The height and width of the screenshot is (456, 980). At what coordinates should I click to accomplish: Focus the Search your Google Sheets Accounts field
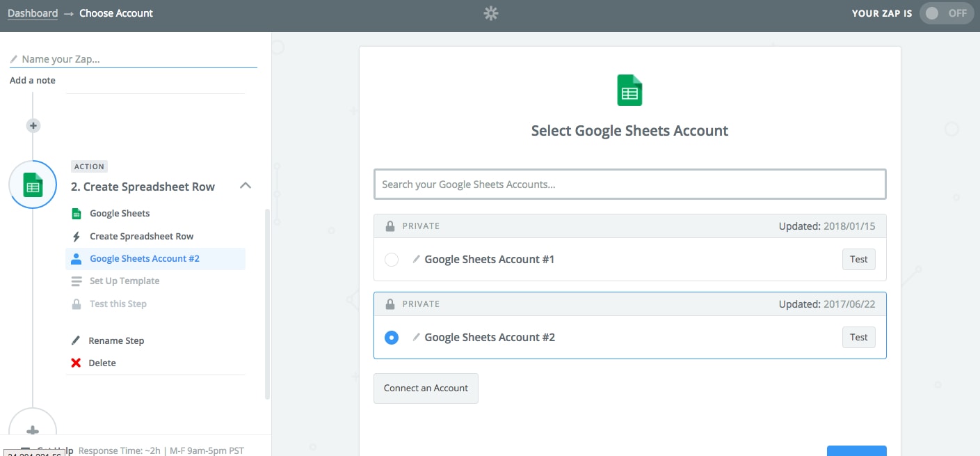[629, 184]
